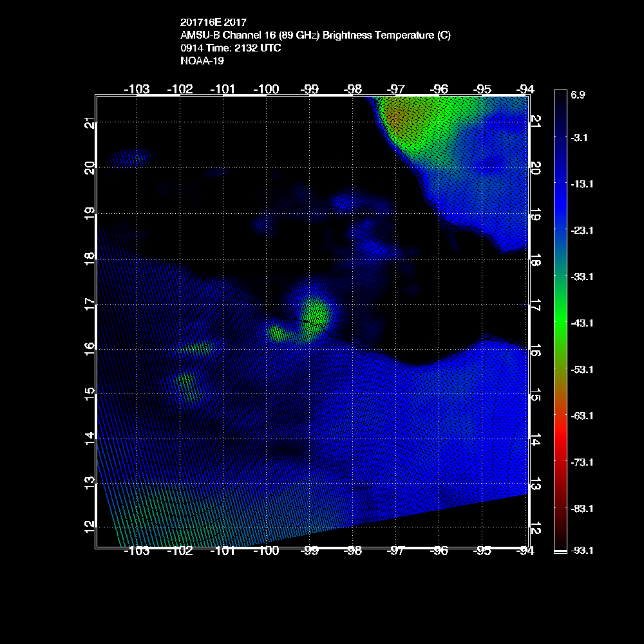Select '-96' on the upper longitude axis
Image resolution: width=644 pixels, height=644 pixels.
[439, 89]
